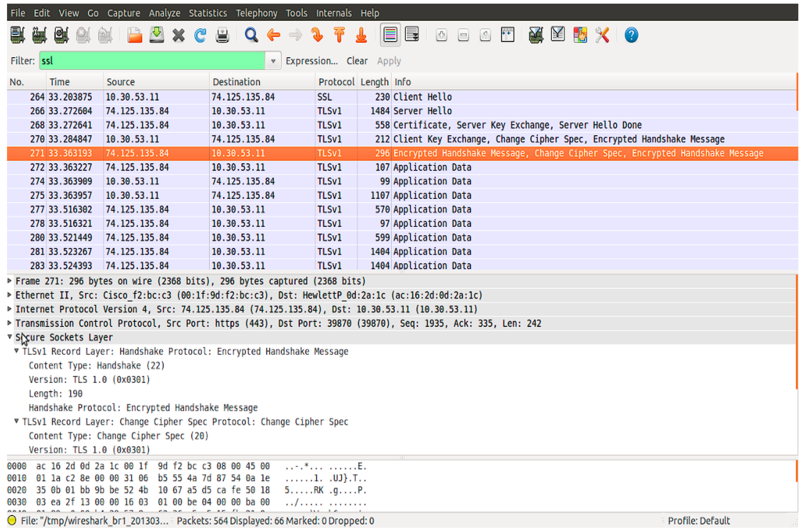The height and width of the screenshot is (532, 803).
Task: Click the find packet magnifier icon
Action: [251, 35]
